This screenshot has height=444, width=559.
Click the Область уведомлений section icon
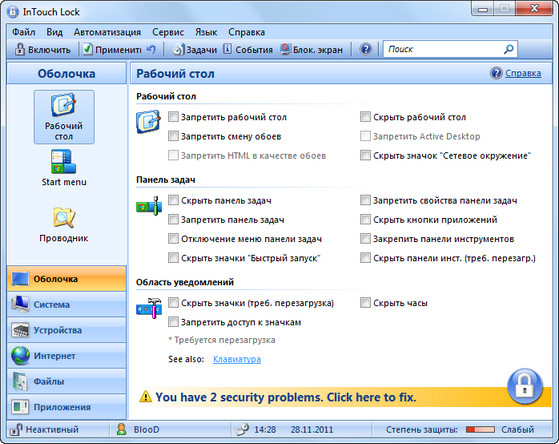pos(149,308)
